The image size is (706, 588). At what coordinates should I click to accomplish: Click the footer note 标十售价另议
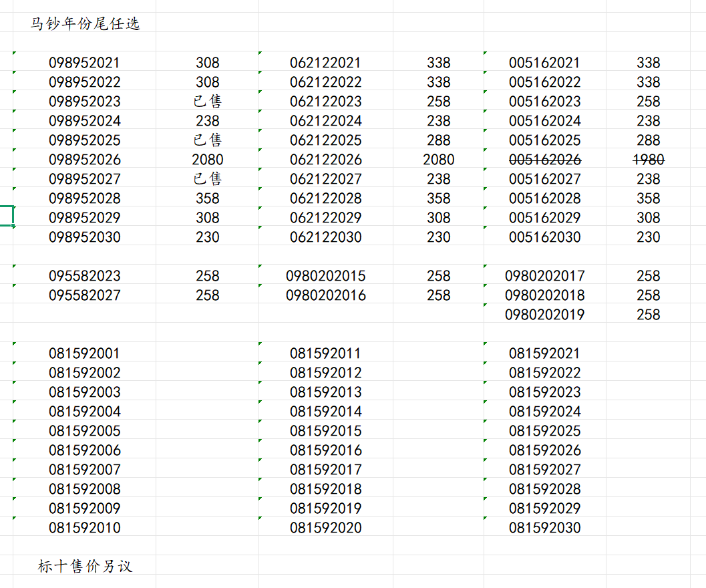[85, 567]
